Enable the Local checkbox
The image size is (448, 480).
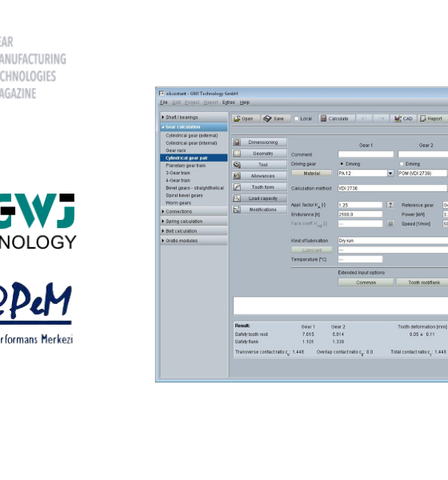[x=297, y=118]
